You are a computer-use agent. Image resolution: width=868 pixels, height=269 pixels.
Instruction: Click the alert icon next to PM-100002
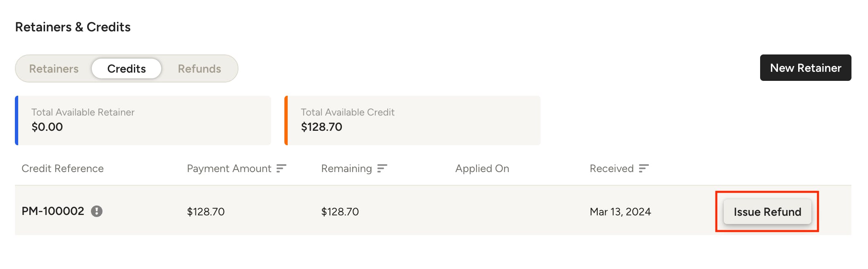[97, 211]
